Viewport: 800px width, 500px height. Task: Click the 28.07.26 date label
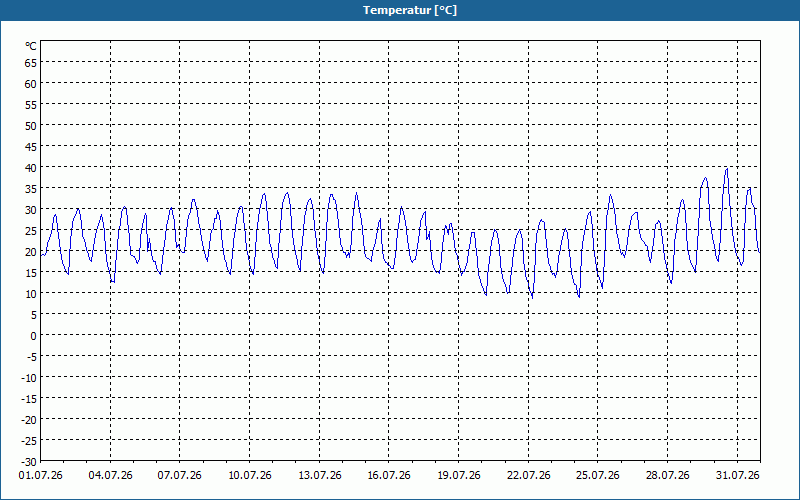tap(667, 476)
